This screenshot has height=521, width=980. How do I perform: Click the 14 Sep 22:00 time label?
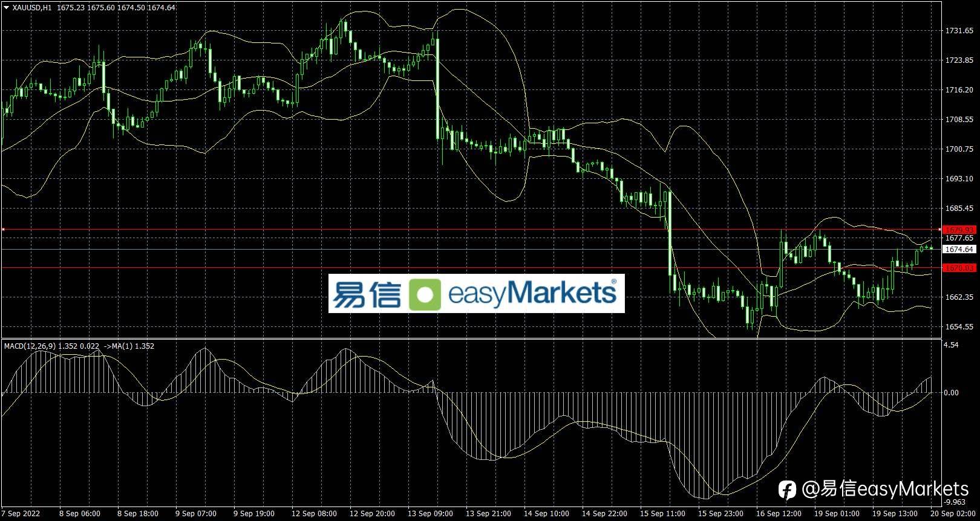click(x=604, y=514)
